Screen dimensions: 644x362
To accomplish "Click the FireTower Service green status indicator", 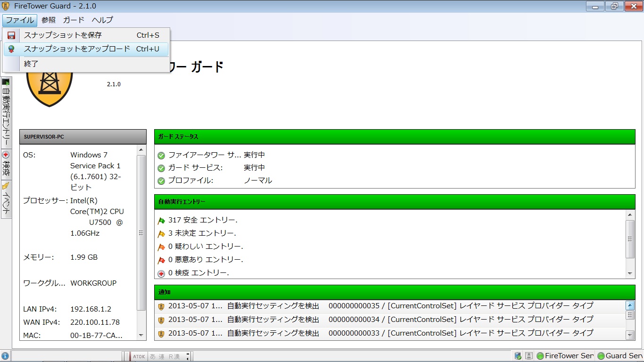I will tap(540, 356).
